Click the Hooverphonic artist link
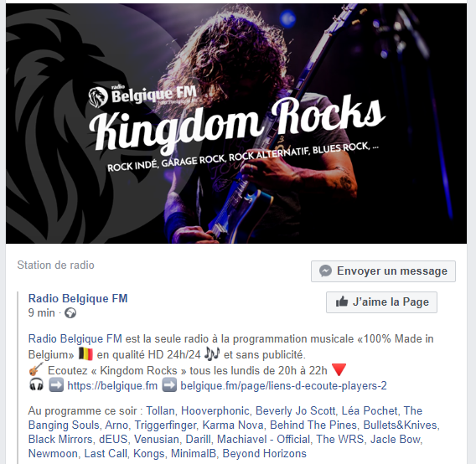 coord(215,411)
